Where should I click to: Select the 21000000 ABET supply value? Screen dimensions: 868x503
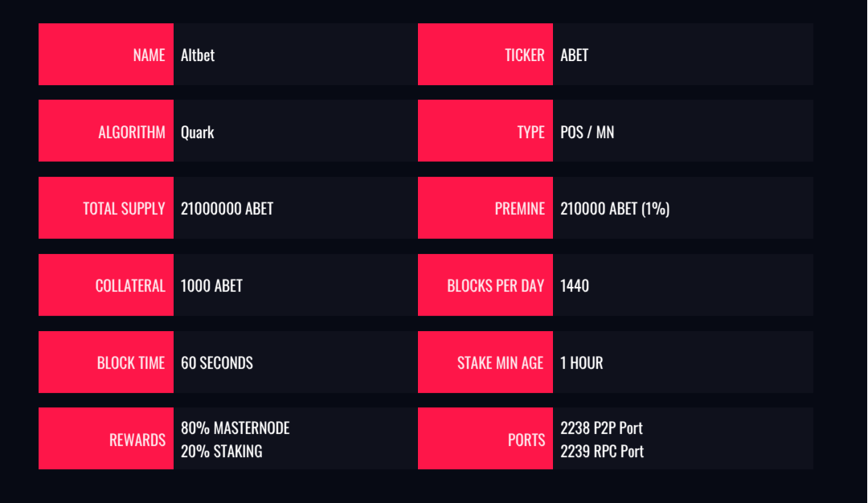(227, 209)
